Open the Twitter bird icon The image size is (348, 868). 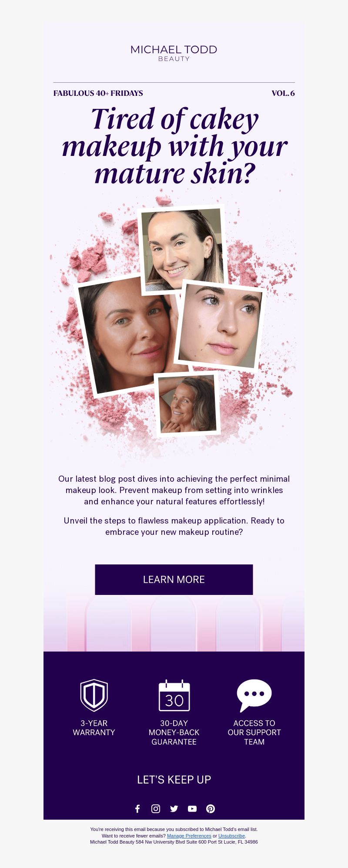pos(174,809)
